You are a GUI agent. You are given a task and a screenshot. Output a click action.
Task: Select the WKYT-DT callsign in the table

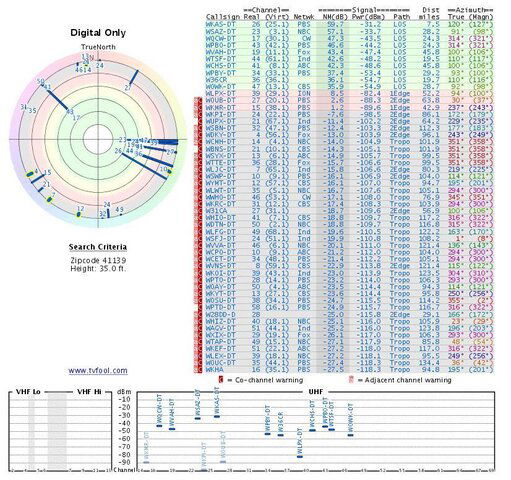pos(220,294)
